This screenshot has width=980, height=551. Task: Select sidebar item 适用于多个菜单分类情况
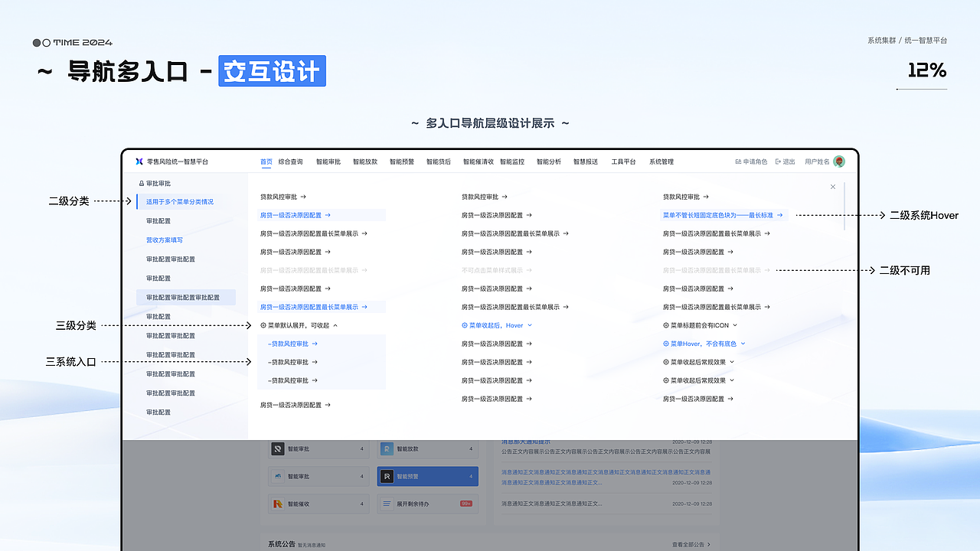click(x=180, y=202)
